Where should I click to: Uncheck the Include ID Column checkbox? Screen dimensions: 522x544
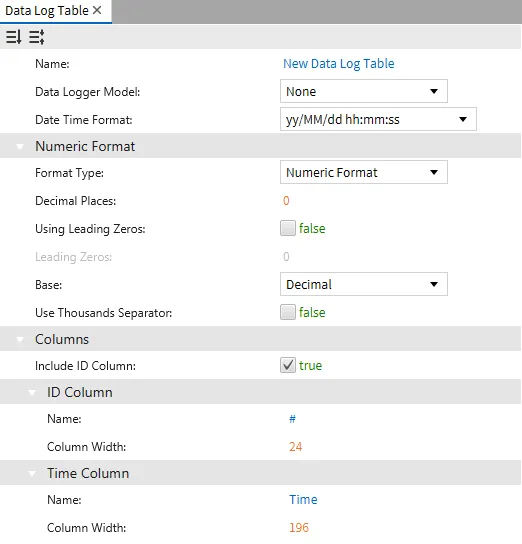coord(288,365)
